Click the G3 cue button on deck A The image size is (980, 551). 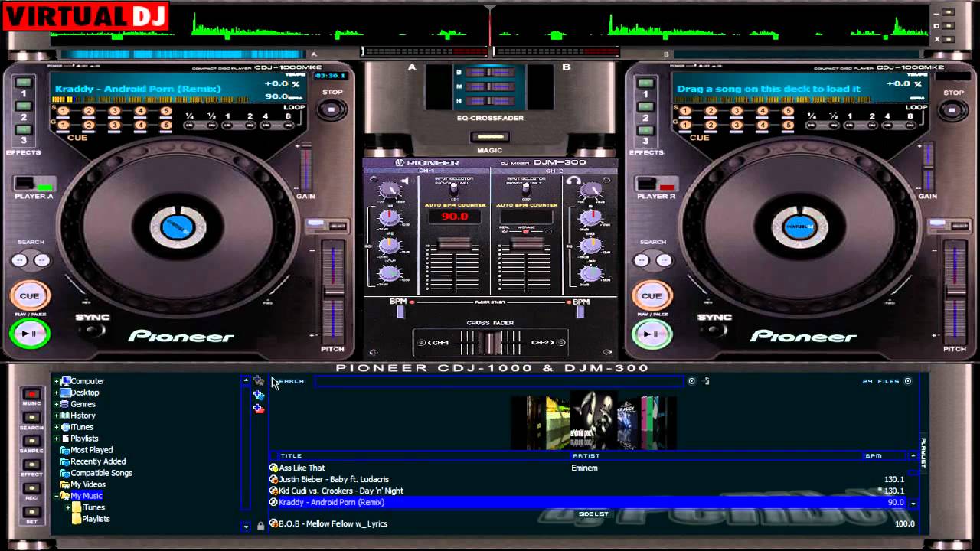[115, 125]
